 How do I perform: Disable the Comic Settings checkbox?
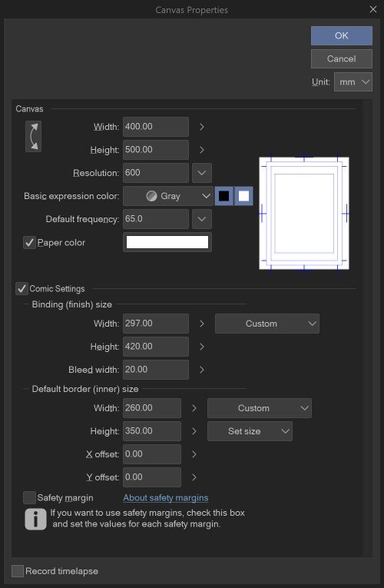pyautogui.click(x=22, y=289)
